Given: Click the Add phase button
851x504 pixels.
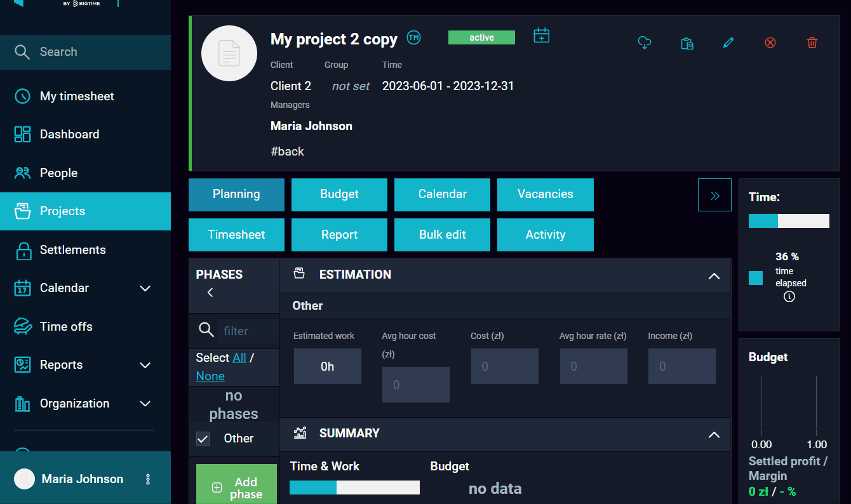Looking at the screenshot, I should [x=236, y=486].
